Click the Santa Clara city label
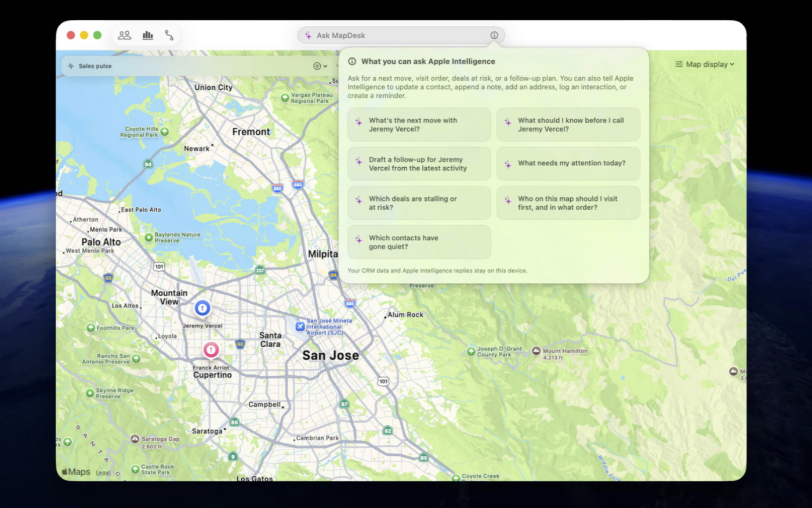The width and height of the screenshot is (812, 508). click(270, 340)
